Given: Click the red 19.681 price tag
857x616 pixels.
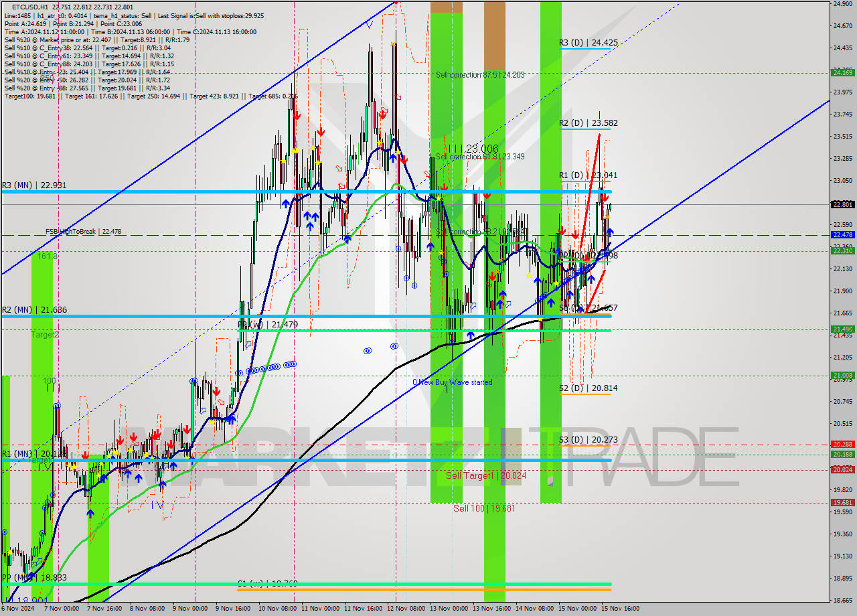Looking at the screenshot, I should click(x=842, y=503).
